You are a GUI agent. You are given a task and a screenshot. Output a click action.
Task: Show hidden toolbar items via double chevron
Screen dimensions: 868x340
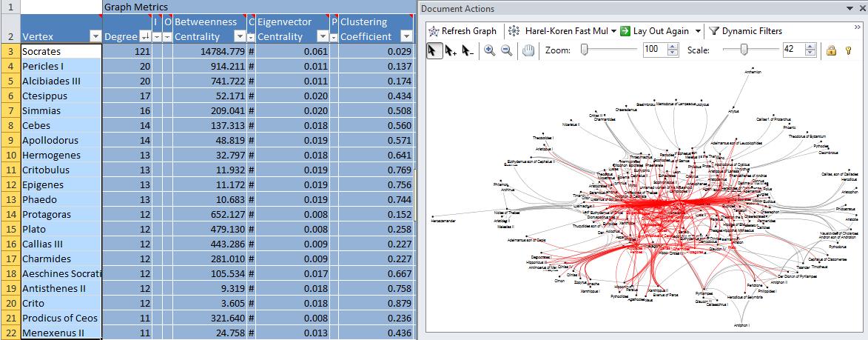pyautogui.click(x=858, y=26)
